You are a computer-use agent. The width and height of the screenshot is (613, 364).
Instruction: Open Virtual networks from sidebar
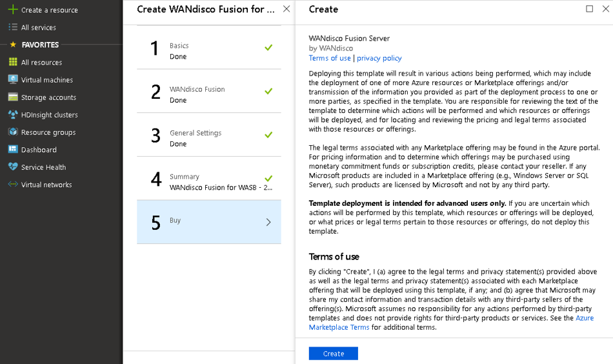pyautogui.click(x=46, y=185)
